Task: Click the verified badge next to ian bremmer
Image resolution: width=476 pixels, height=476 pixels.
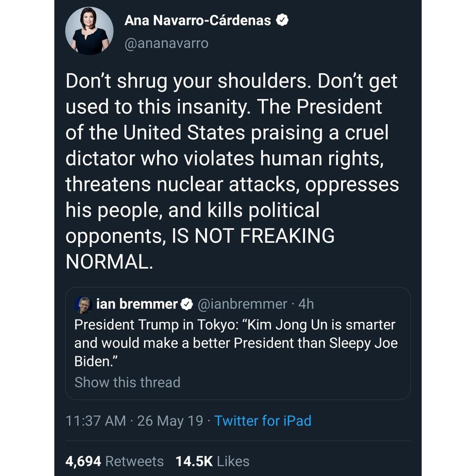Action: 187,305
